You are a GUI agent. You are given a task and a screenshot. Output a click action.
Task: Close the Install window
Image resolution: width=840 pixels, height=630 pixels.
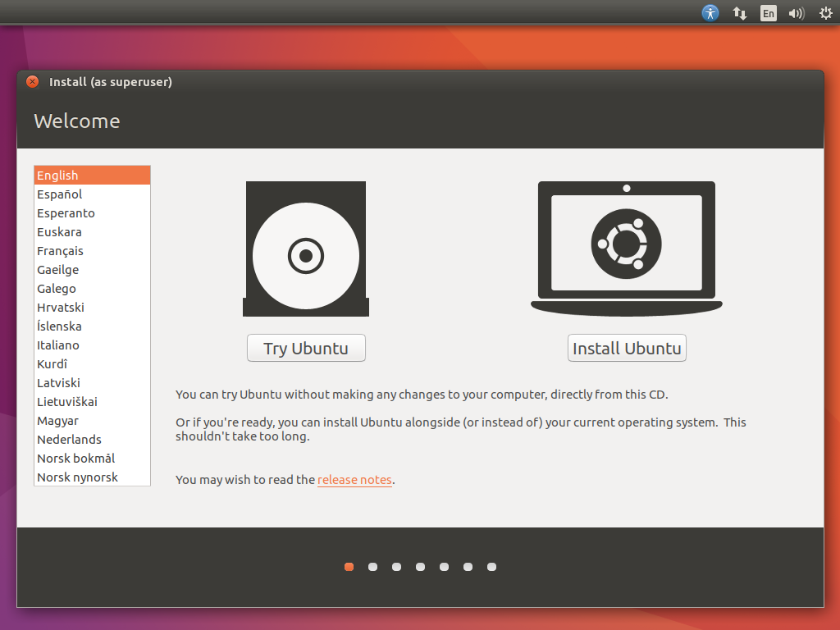click(x=32, y=81)
